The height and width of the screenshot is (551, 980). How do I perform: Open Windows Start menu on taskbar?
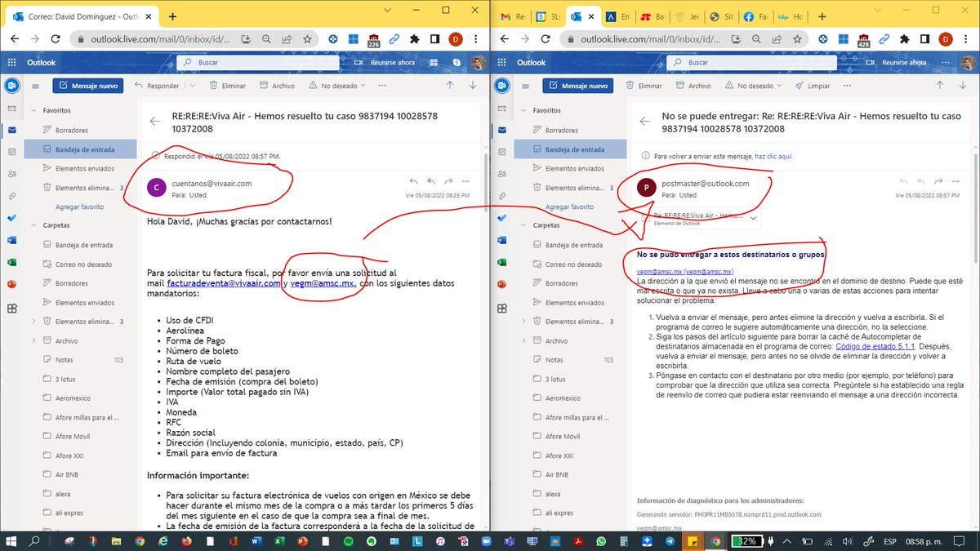pos(11,540)
